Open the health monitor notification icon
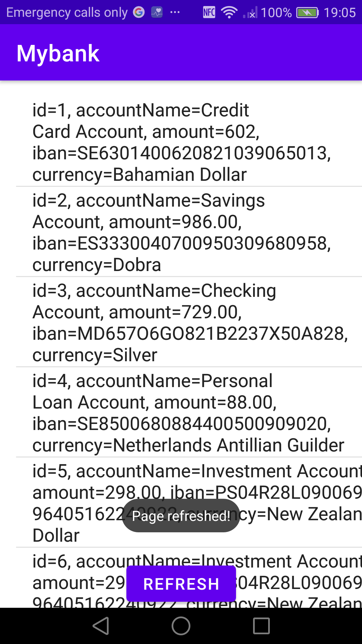This screenshot has width=362, height=644. pos(156,12)
